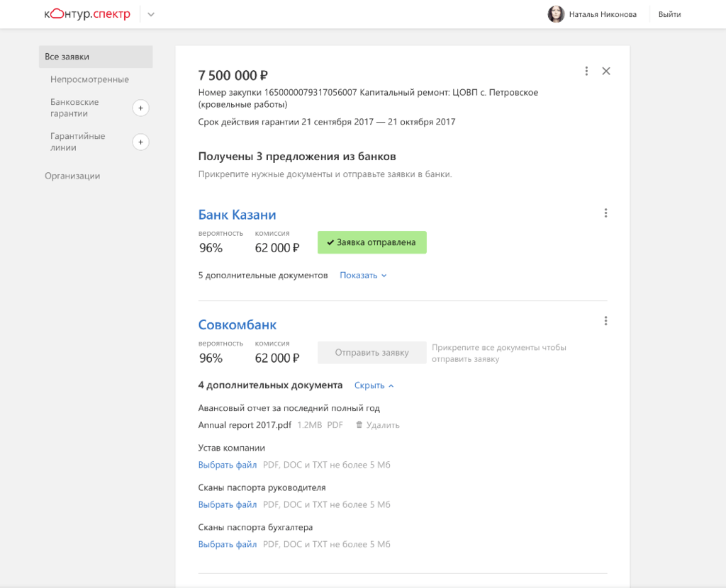Open Банковские гарантии section
This screenshot has height=588, width=726.
click(74, 108)
